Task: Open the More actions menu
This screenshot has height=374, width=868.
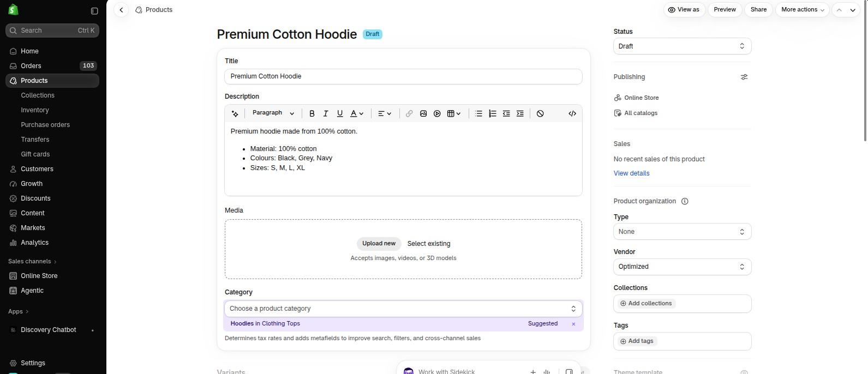Action: 803,10
